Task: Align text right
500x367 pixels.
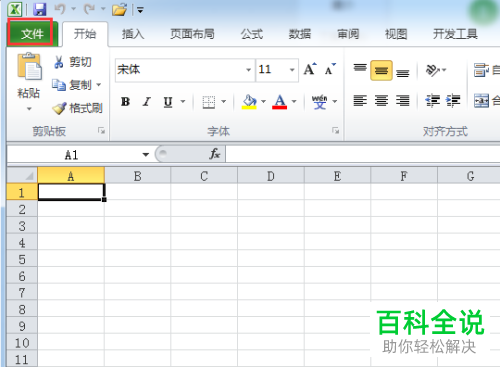Action: pos(402,101)
